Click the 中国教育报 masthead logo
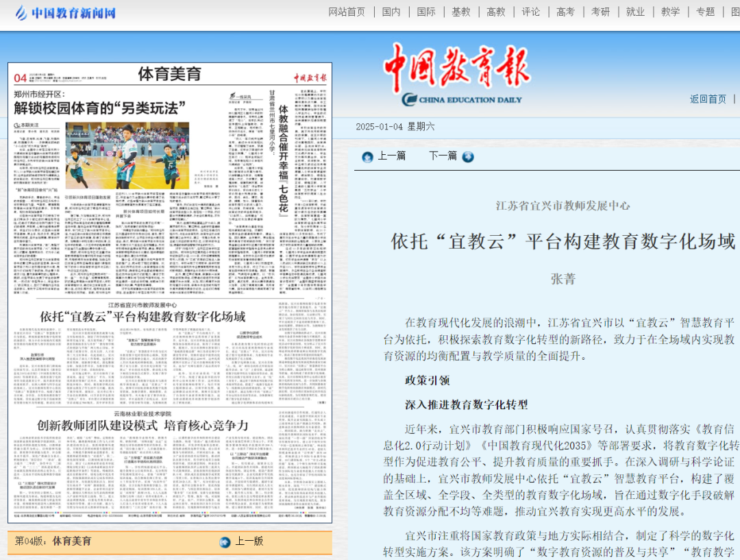This screenshot has height=560, width=740. click(x=457, y=66)
